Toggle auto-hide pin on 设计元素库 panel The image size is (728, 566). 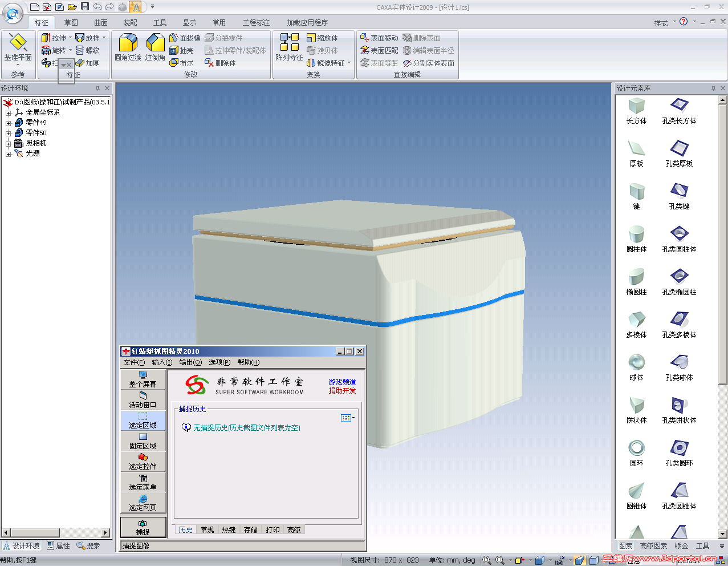tap(713, 88)
